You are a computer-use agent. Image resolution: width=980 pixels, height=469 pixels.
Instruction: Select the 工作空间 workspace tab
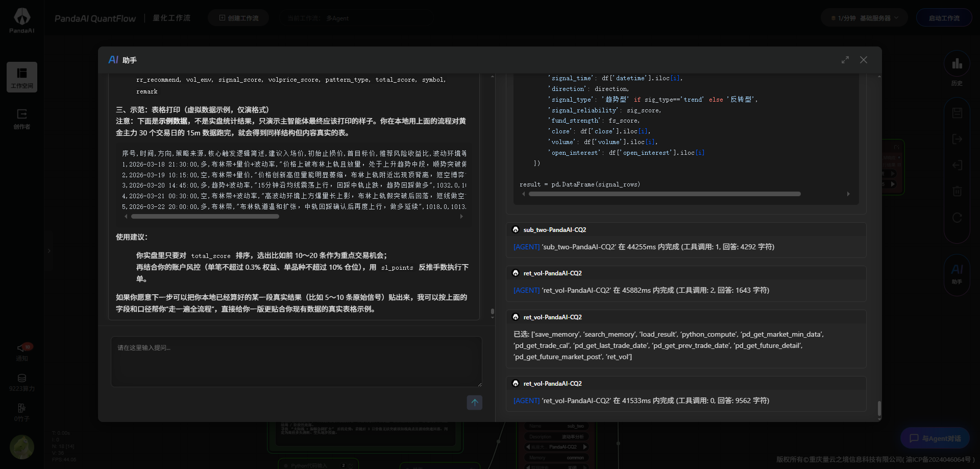[x=21, y=77]
